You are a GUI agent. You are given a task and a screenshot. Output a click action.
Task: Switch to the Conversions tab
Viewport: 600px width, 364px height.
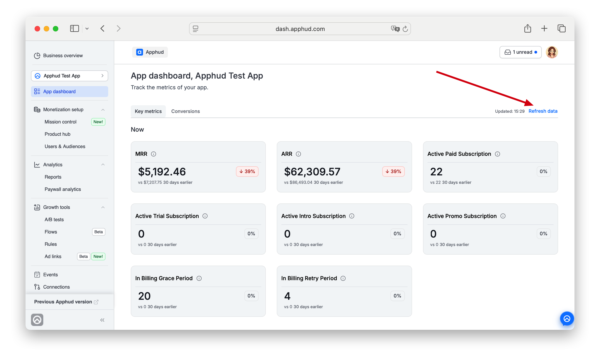[x=185, y=111]
